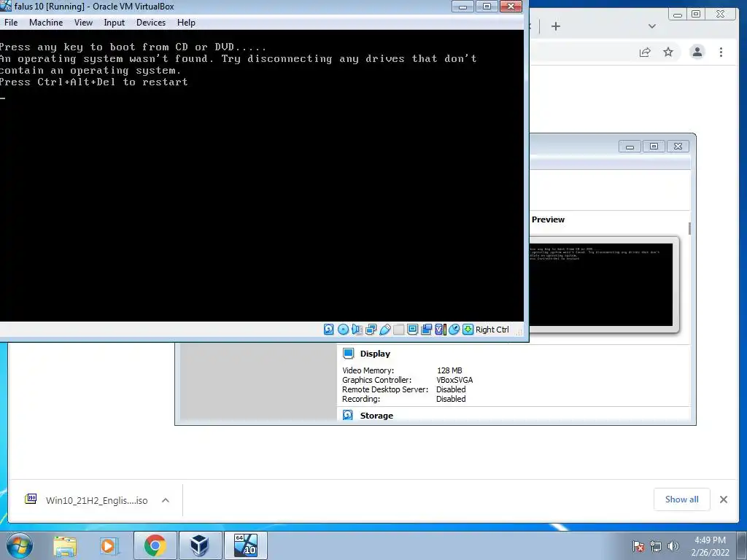The height and width of the screenshot is (560, 747).
Task: Click the hard disk activity indicator icon
Action: tap(329, 330)
